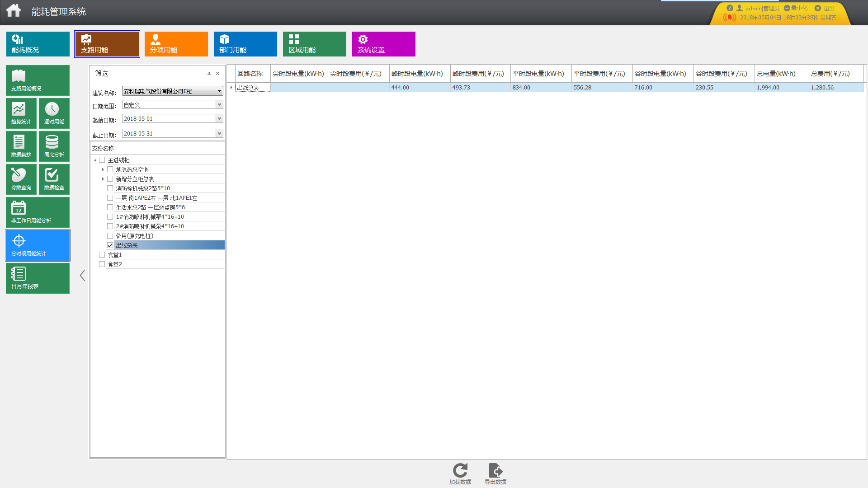Viewport: 868px width, 488px height.
Task: Click the 起始日期 start date field
Action: point(169,119)
